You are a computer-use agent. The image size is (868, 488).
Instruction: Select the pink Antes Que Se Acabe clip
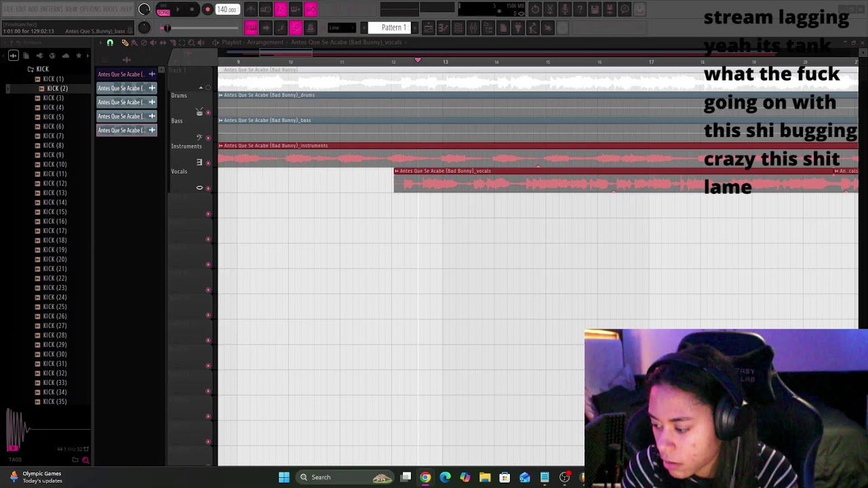[x=127, y=74]
